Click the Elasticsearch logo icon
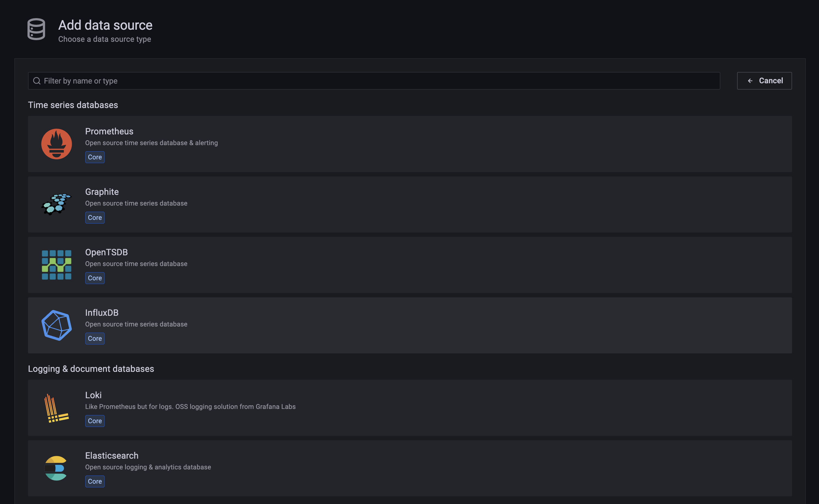 pos(56,468)
